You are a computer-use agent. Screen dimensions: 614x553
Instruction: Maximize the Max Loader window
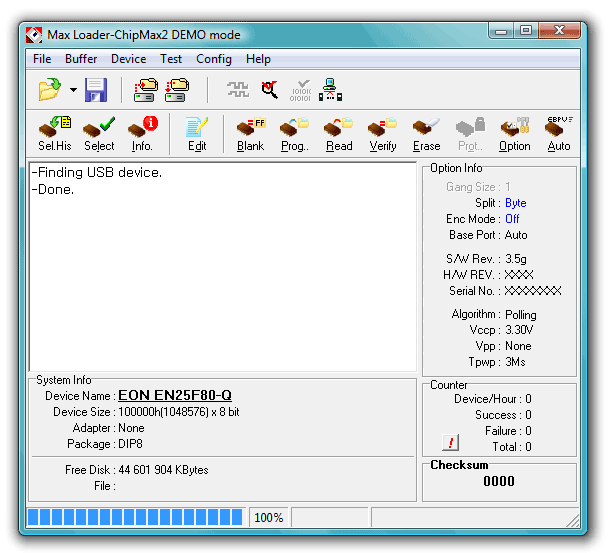(x=526, y=31)
